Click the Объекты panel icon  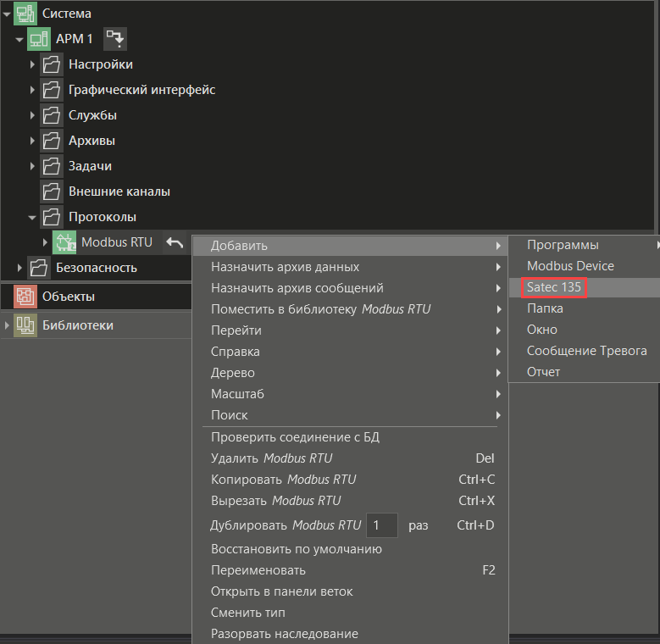click(x=25, y=297)
